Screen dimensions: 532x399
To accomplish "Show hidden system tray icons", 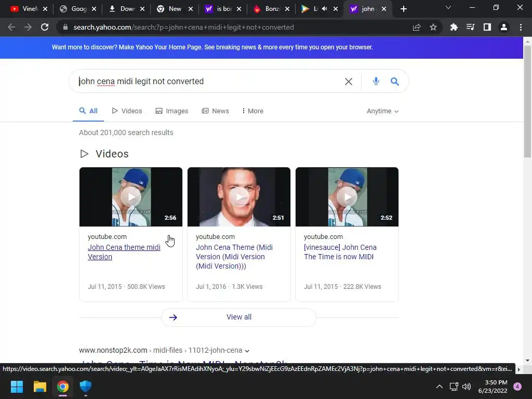I will (x=440, y=387).
